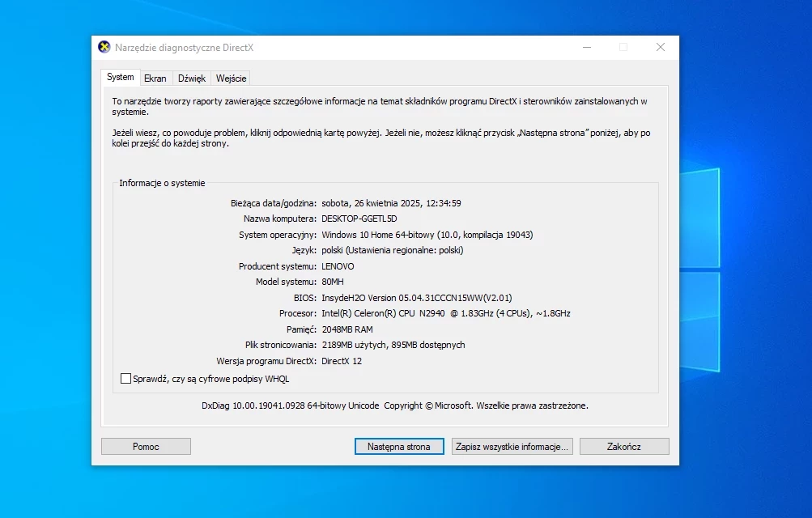Viewport: 812px width, 518px height.
Task: Click the date value sobota, 26 kwietnia 2025
Action: (x=392, y=203)
